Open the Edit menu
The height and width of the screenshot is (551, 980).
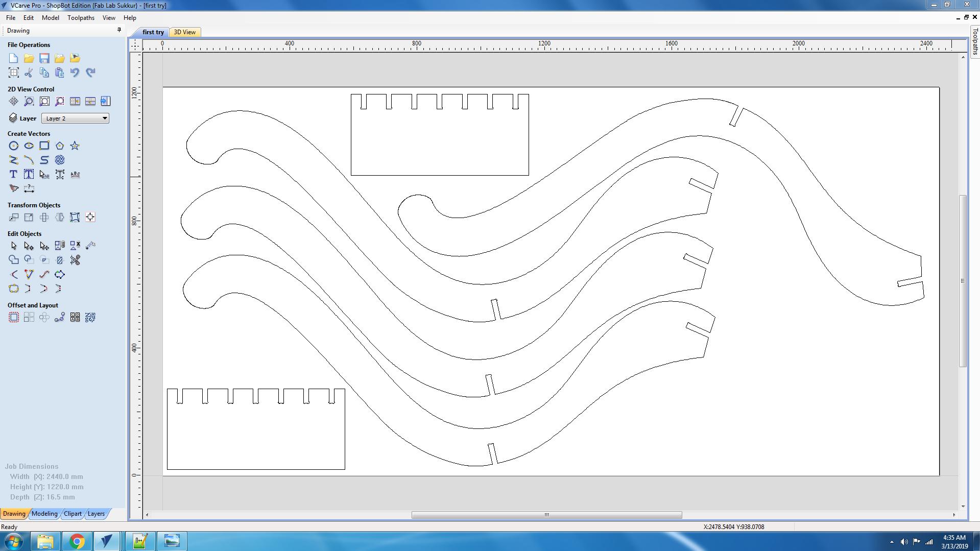pos(29,18)
